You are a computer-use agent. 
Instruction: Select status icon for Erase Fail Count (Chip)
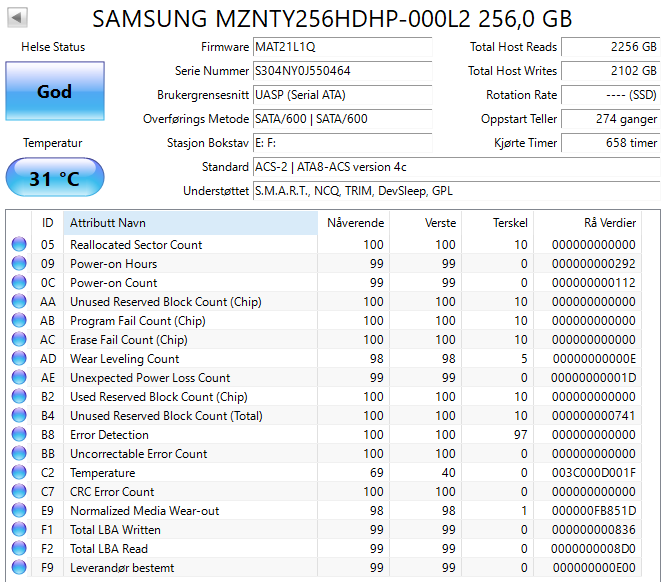19,340
